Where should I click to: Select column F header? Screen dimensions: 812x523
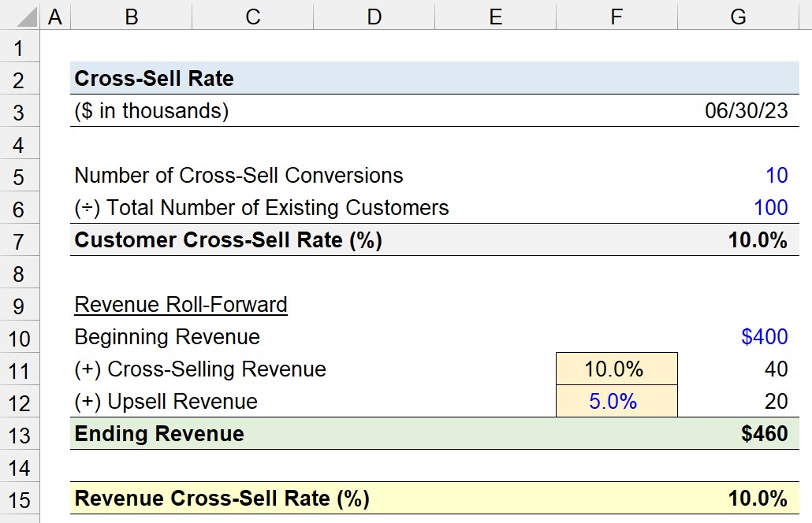click(x=616, y=14)
